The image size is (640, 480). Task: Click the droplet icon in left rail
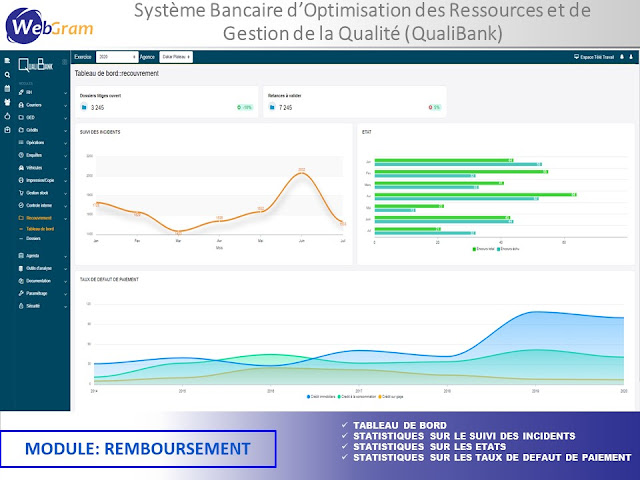[x=7, y=116]
